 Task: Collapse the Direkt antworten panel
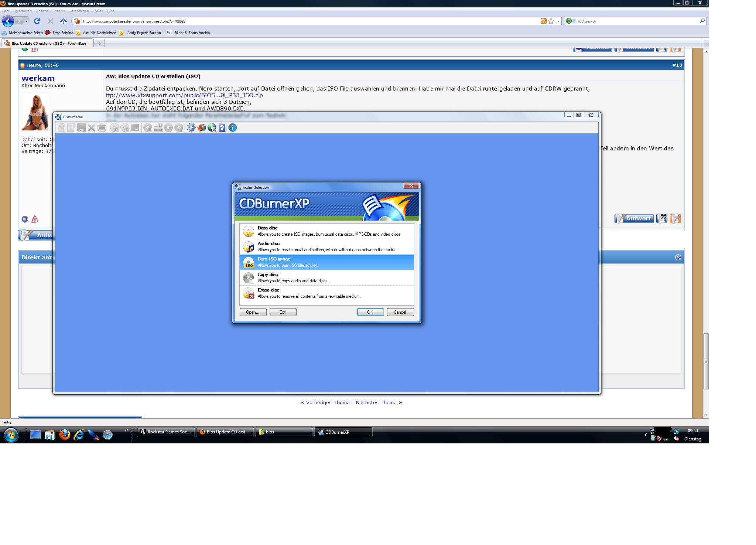tap(678, 258)
